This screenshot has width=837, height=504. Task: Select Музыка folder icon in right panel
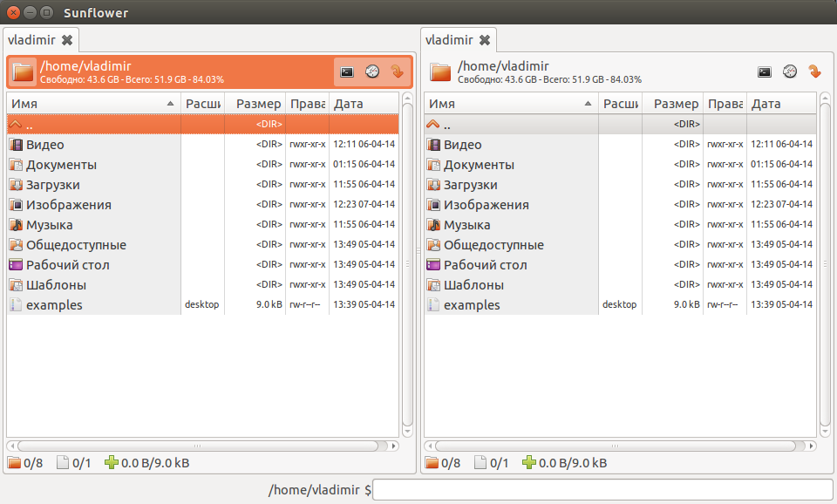coord(434,225)
